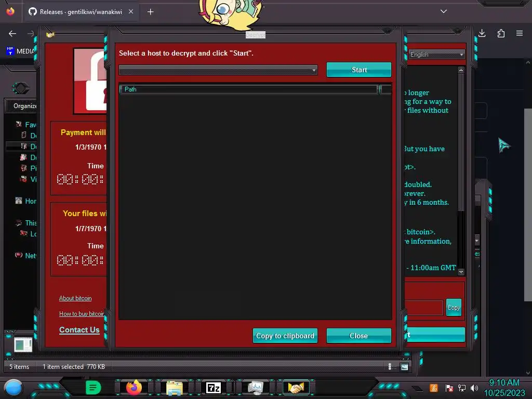The height and width of the screenshot is (399, 532).
Task: Close the gentilkiwi/wanakiwi Releases tab
Action: (x=130, y=11)
